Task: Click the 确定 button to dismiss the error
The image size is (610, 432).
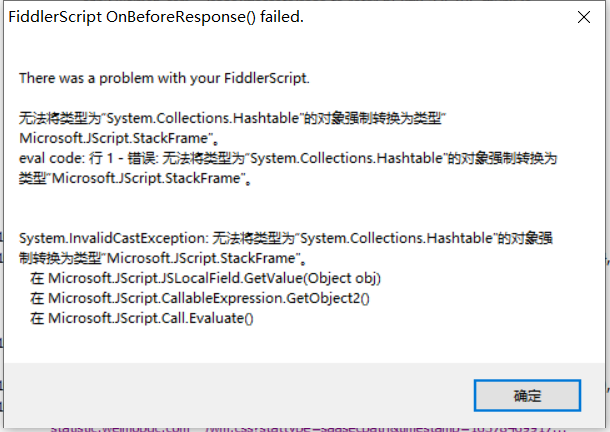Action: [527, 394]
